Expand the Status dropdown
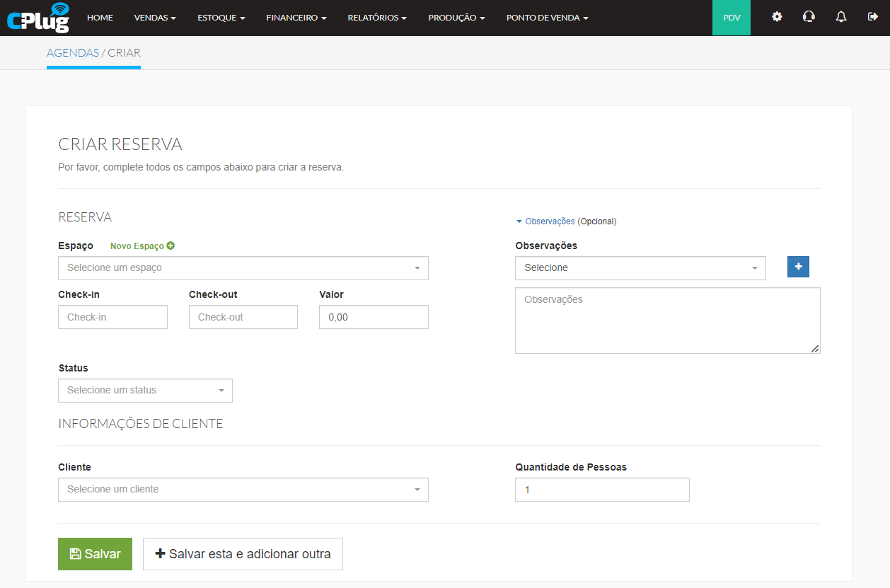The image size is (890, 588). click(x=145, y=391)
